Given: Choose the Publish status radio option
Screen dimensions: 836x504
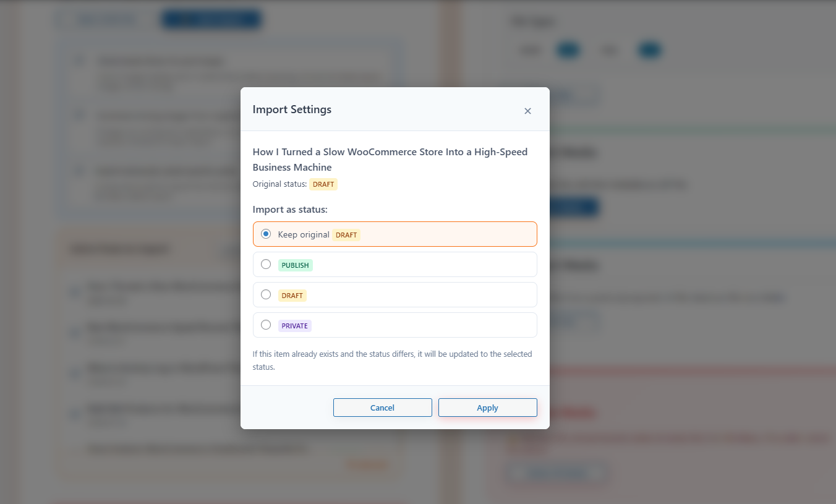Looking at the screenshot, I should (x=266, y=264).
